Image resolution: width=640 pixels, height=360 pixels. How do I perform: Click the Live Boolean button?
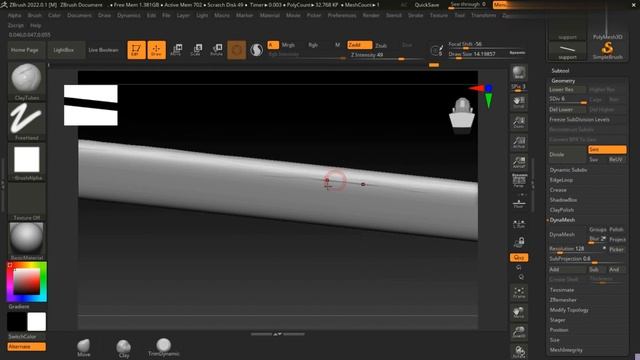[x=103, y=50]
